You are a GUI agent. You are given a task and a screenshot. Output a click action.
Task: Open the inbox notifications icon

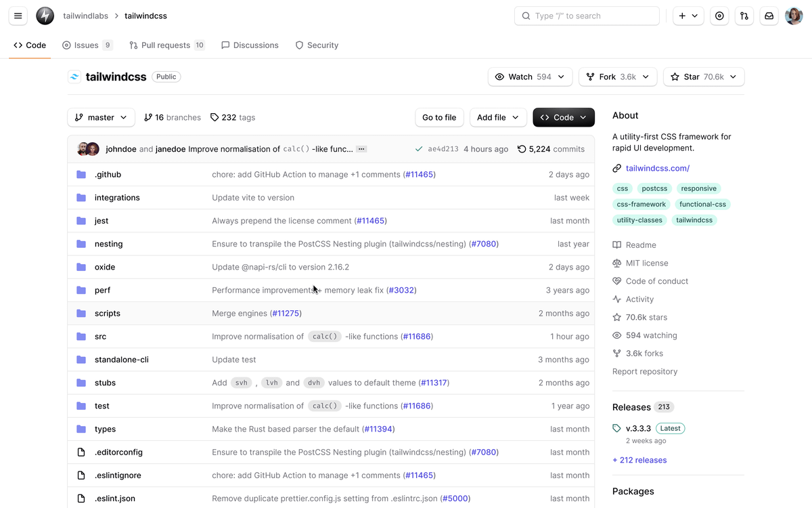[x=769, y=16]
